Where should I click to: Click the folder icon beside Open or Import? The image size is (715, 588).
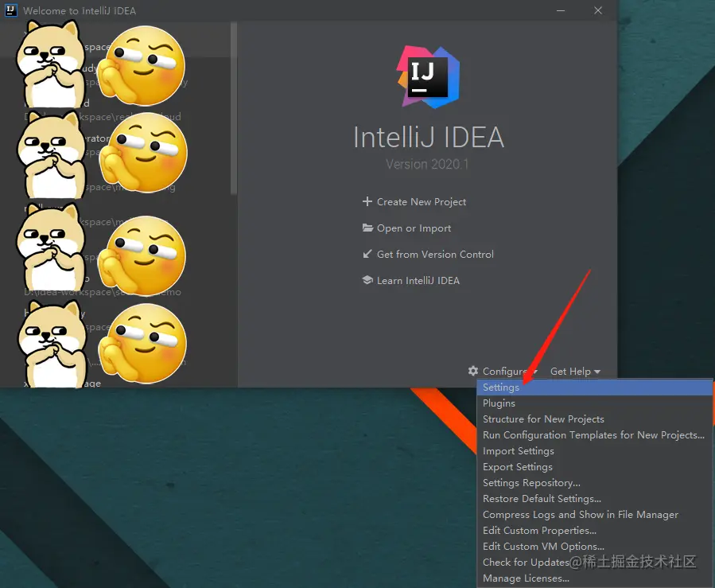coord(367,228)
